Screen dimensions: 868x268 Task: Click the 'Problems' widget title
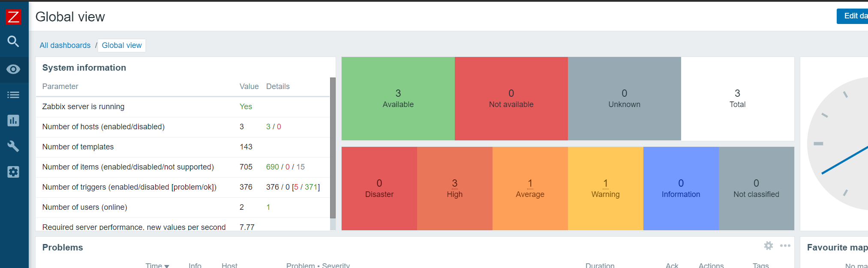(63, 247)
